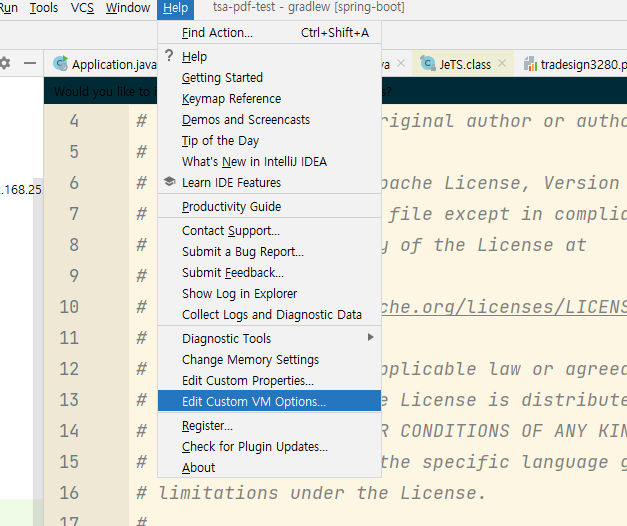Close the JeTS.class tab
The image size is (627, 526).
(502, 63)
